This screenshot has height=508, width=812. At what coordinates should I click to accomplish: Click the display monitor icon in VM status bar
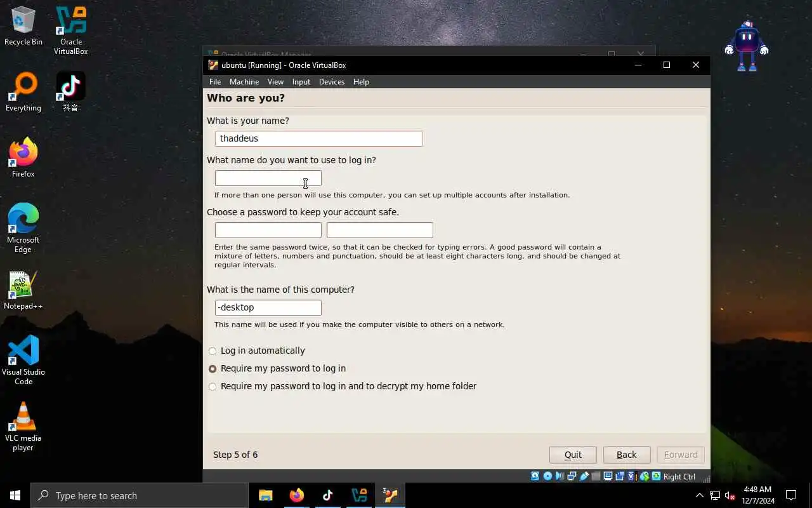coord(608,476)
